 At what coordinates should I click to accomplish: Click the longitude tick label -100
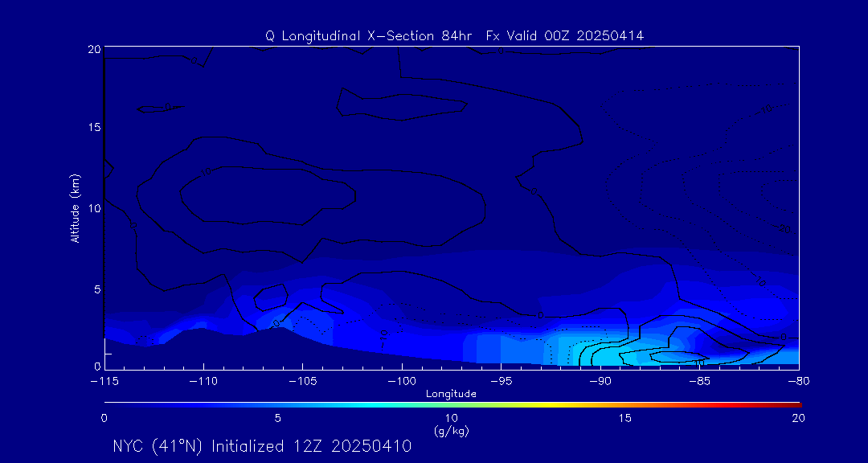[401, 382]
